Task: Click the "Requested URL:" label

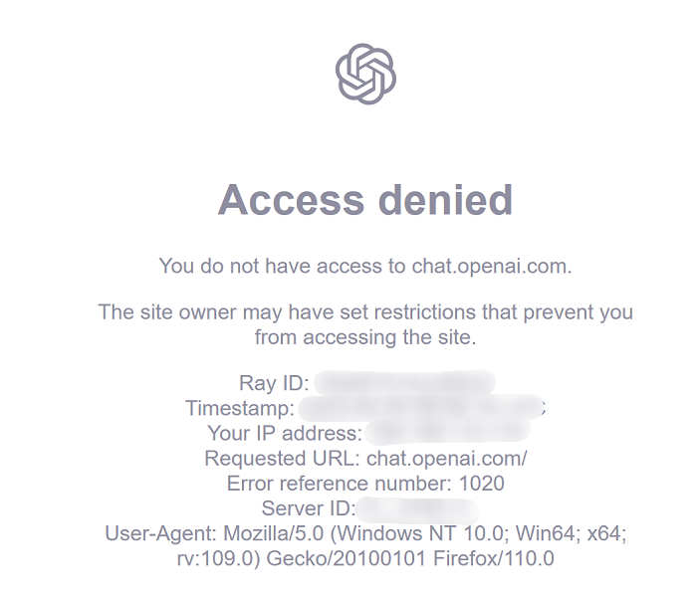Action: 282,459
